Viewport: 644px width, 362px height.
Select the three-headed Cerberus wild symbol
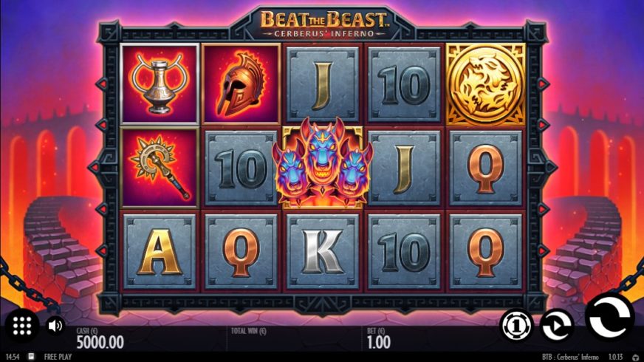coord(323,163)
